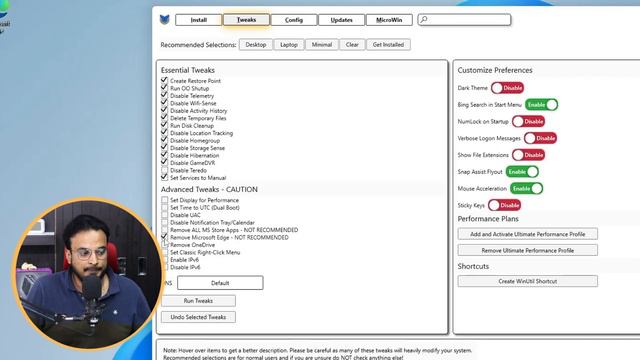
Task: Click the Enable IPv6 label
Action: pyautogui.click(x=184, y=260)
